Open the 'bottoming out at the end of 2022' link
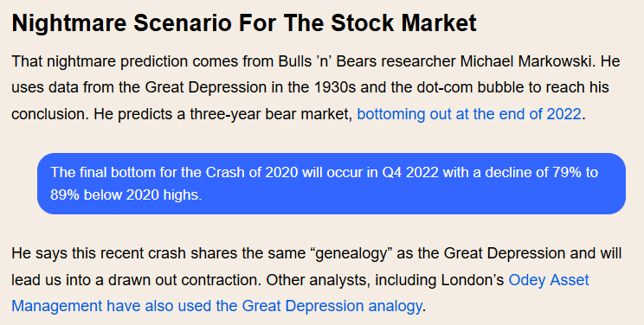644x325 pixels. (x=469, y=114)
